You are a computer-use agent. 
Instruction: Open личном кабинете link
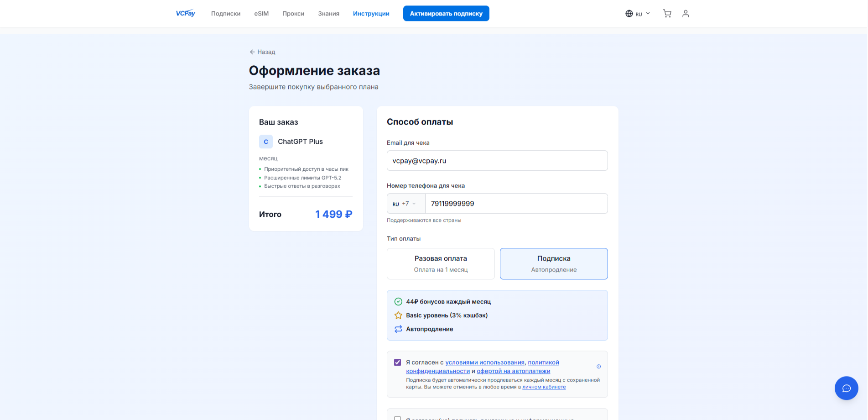[x=544, y=387]
